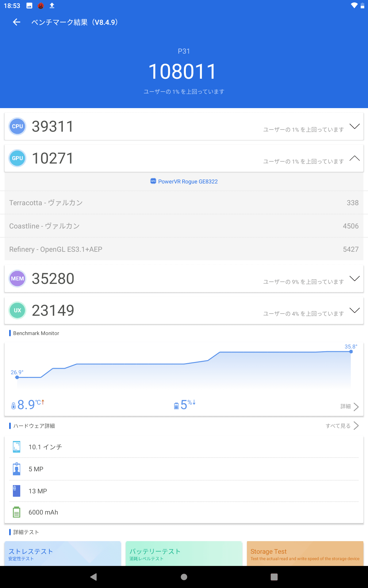
Task: Collapse the GPU score section
Action: (x=355, y=158)
